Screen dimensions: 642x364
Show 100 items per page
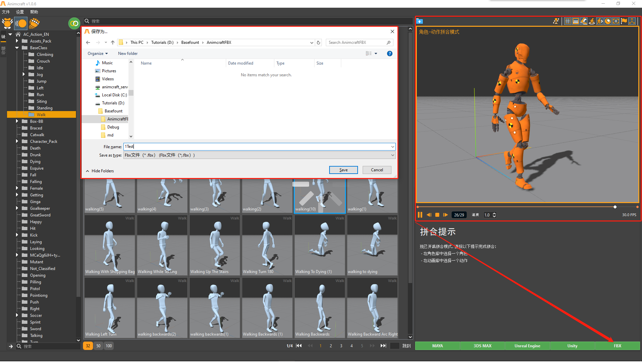click(109, 346)
